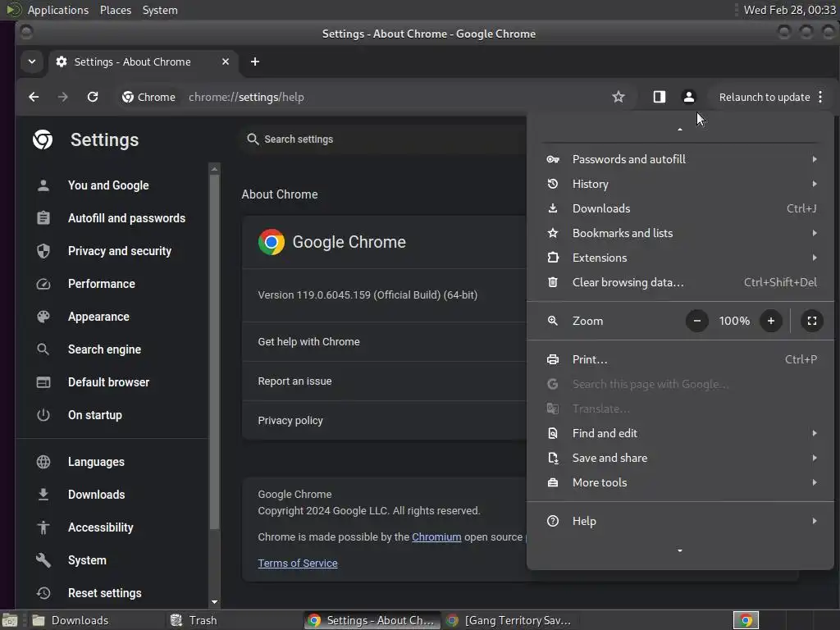Image resolution: width=840 pixels, height=630 pixels.
Task: Open the Applications menu
Action: pos(58,10)
